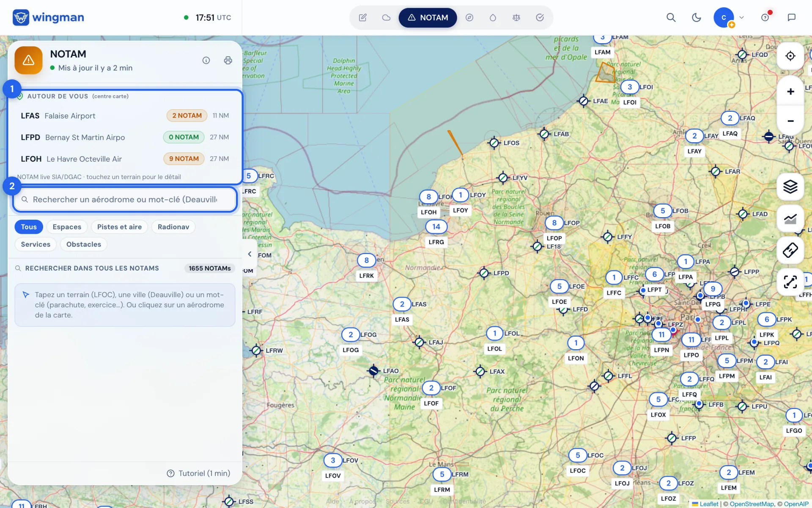Open the OpenStreetMap attribution link
The width and height of the screenshot is (812, 508).
click(752, 504)
